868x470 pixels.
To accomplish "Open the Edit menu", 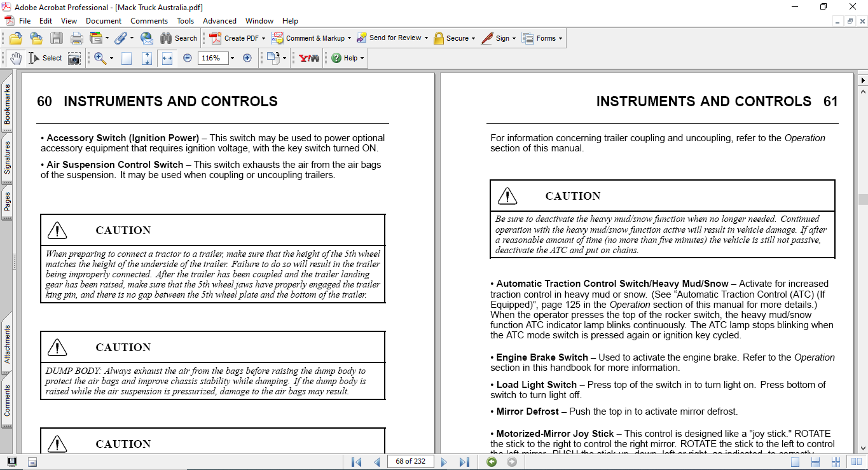I will (x=46, y=21).
